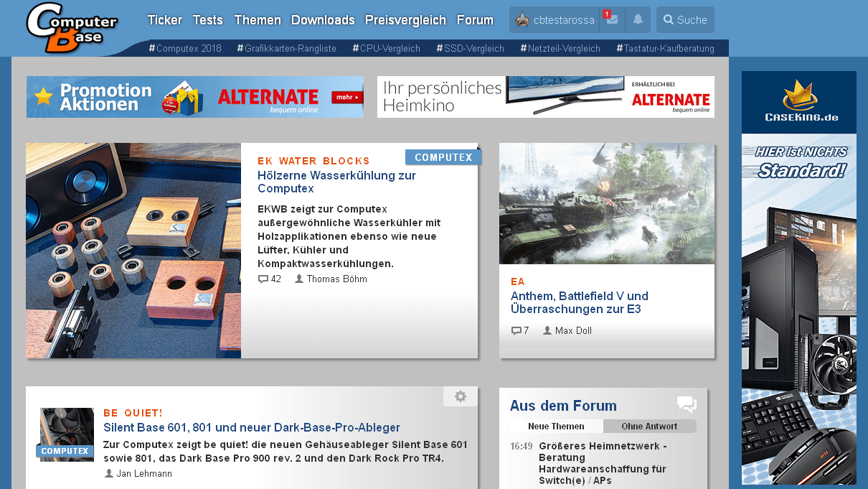
Task: Click the Suche search button
Action: click(x=685, y=20)
